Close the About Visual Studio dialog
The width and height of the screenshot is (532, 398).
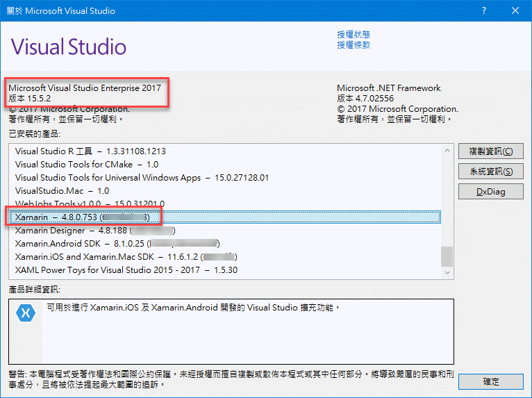[515, 10]
